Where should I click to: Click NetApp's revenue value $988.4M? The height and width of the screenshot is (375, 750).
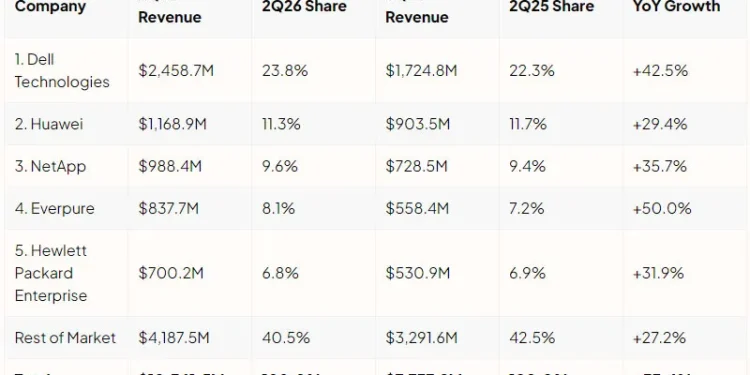[170, 166]
